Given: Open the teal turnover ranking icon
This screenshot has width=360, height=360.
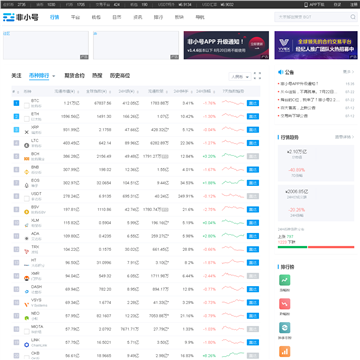Looking at the screenshot, I should (285, 328).
